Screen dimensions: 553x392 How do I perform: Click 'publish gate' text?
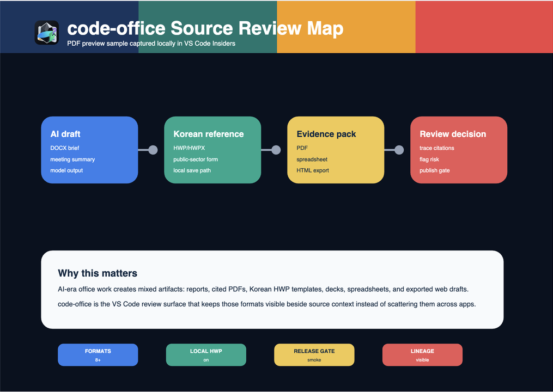[435, 170]
